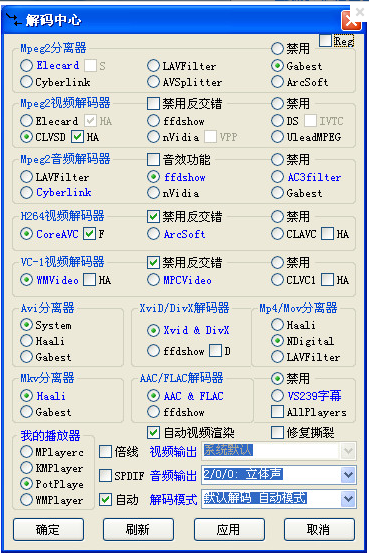Select Cyberlink in Mpeg2分离器 group
This screenshot has width=369, height=554.
click(27, 82)
